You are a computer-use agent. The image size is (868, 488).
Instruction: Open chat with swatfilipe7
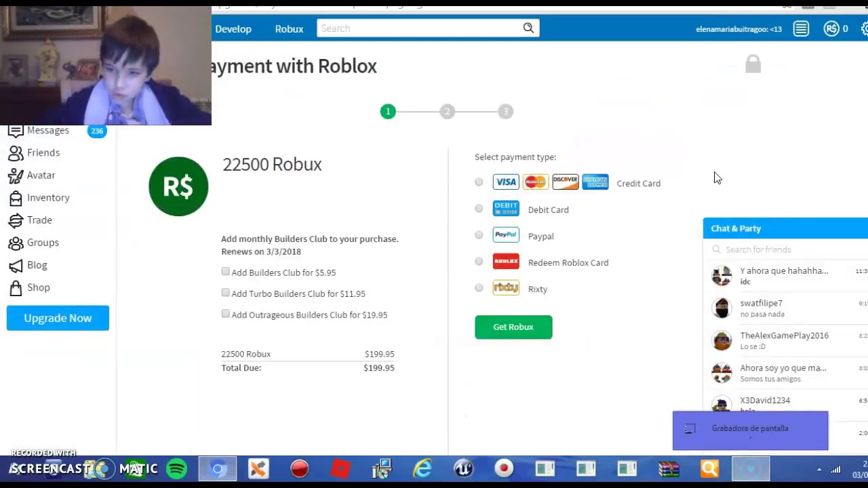pyautogui.click(x=787, y=308)
